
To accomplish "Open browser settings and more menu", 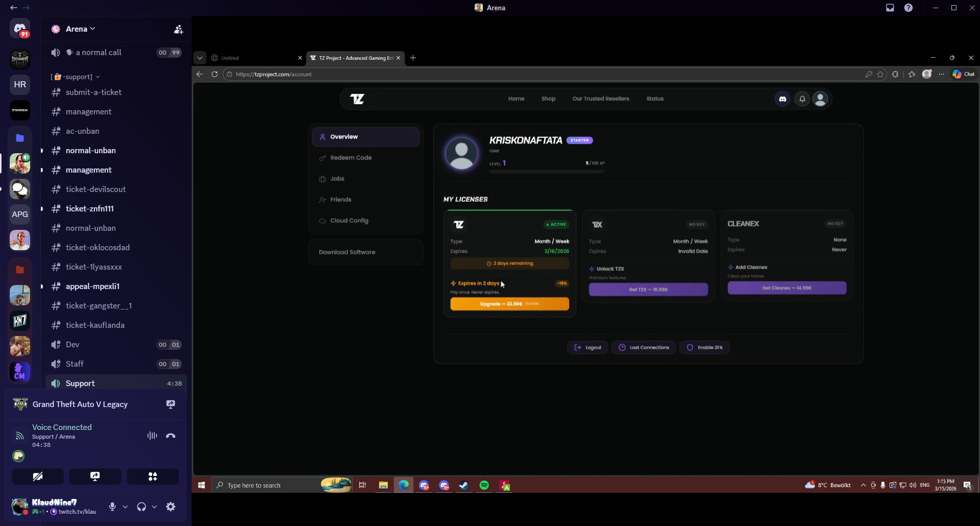I will click(942, 74).
